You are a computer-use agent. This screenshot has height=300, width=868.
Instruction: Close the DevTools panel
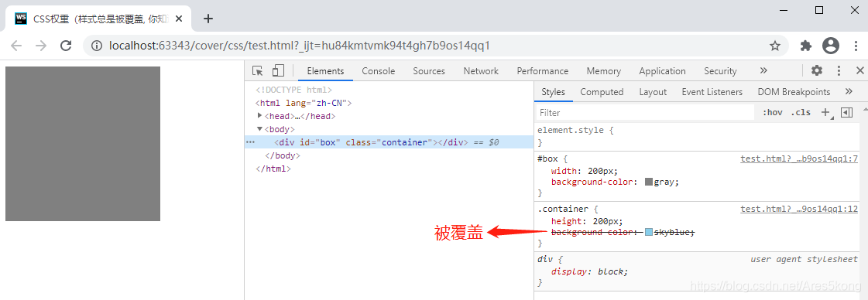pyautogui.click(x=859, y=70)
